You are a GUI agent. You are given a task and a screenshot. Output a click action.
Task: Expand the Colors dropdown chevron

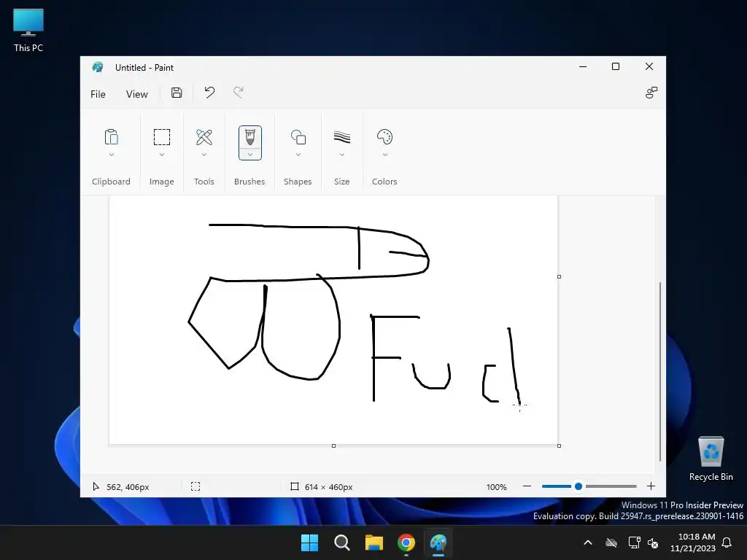click(384, 155)
